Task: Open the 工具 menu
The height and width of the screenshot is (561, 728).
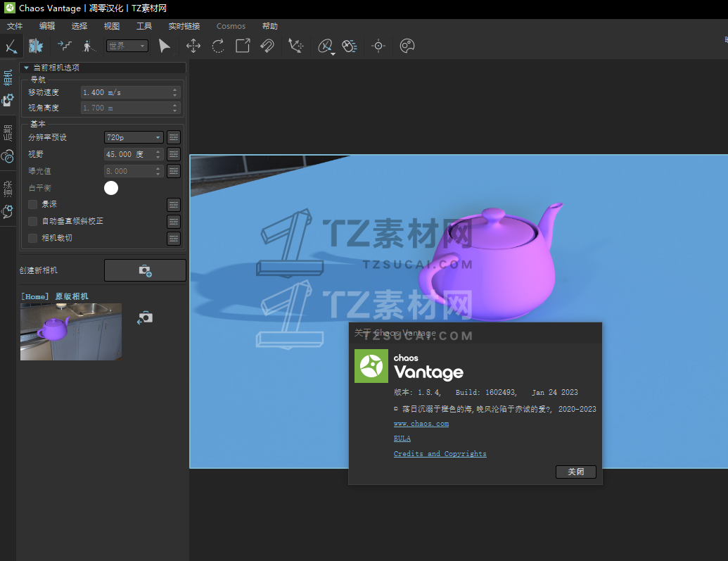Action: pos(144,26)
